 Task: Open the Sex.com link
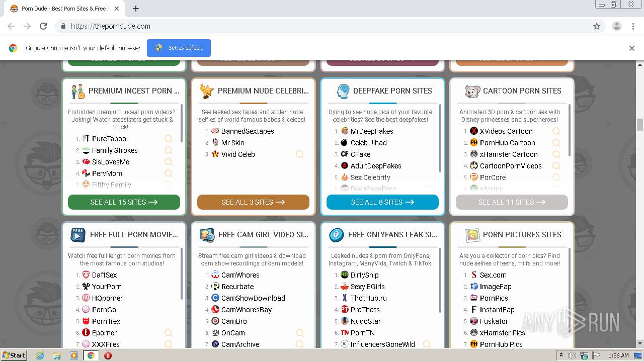(x=493, y=275)
